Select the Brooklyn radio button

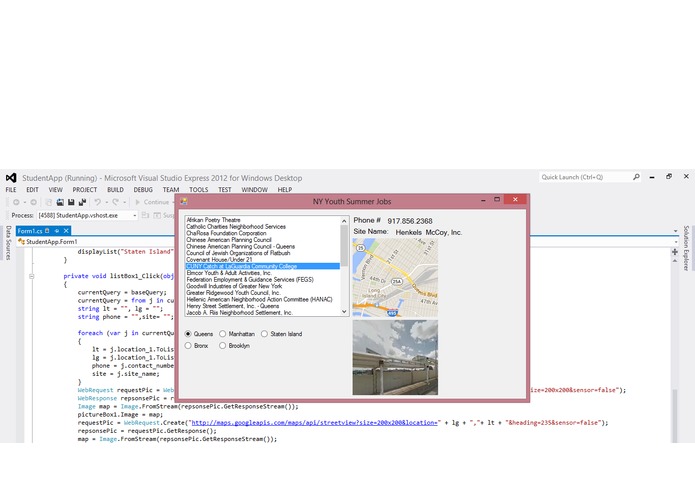(223, 345)
